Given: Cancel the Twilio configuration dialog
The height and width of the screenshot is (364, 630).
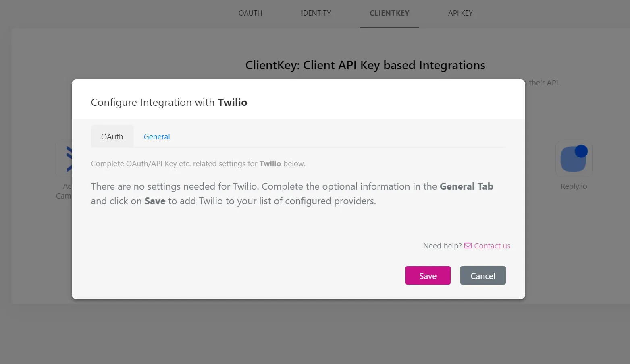Looking at the screenshot, I should point(483,275).
